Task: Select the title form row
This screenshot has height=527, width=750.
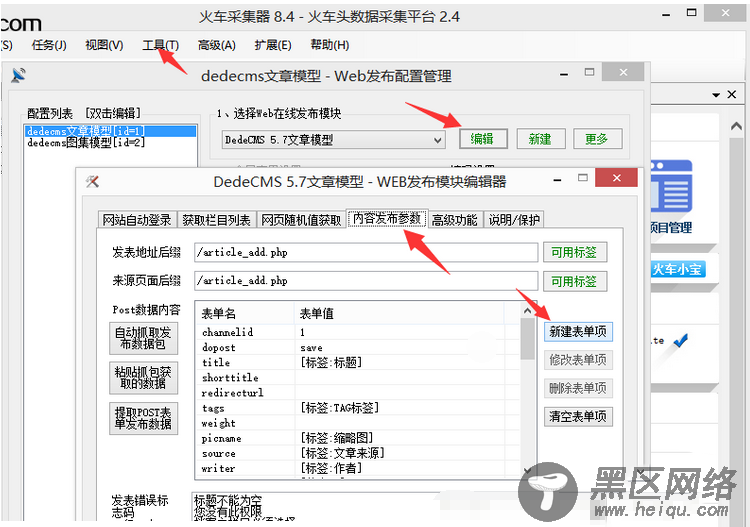Action: pyautogui.click(x=358, y=362)
